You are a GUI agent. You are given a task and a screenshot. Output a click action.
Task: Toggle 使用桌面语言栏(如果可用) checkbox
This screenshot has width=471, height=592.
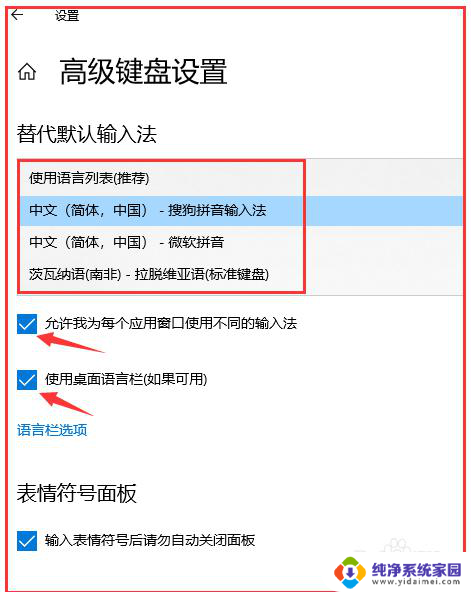(27, 379)
